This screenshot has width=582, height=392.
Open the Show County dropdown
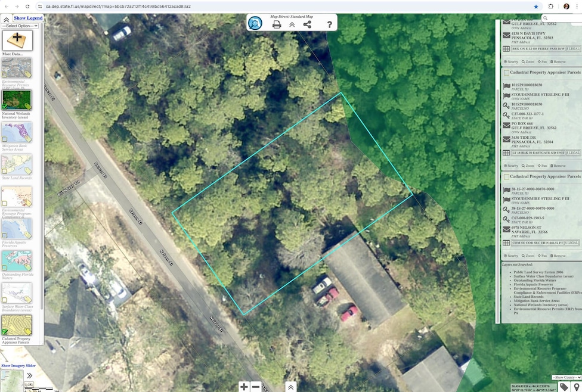[566, 377]
